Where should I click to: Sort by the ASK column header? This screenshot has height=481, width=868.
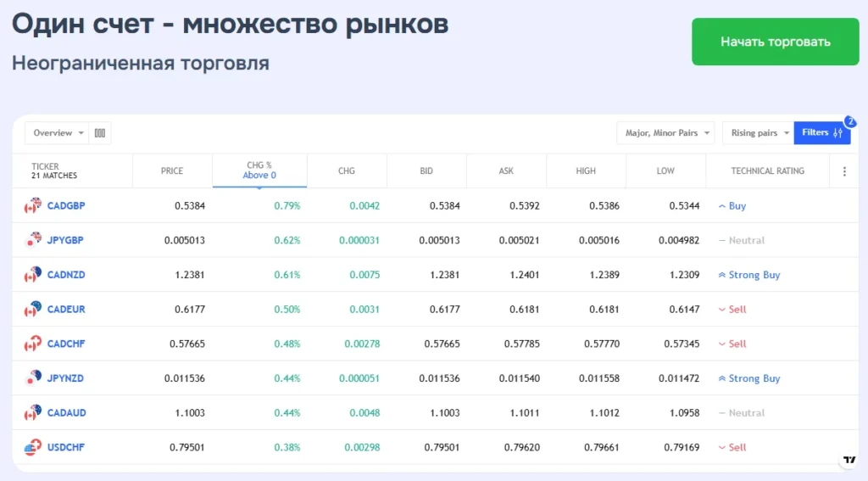click(506, 171)
